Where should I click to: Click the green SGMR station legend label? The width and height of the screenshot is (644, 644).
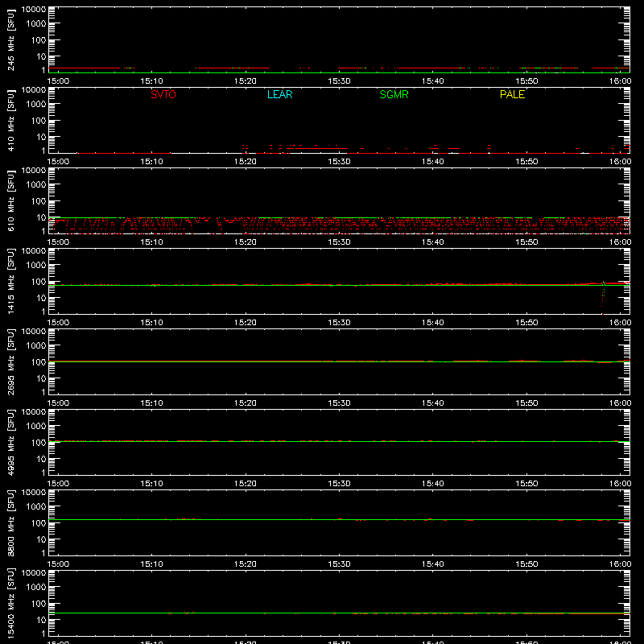[x=394, y=94]
